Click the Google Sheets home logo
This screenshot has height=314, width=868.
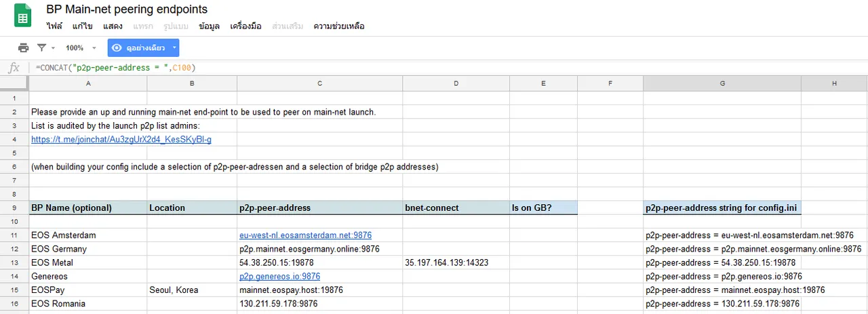pos(23,17)
